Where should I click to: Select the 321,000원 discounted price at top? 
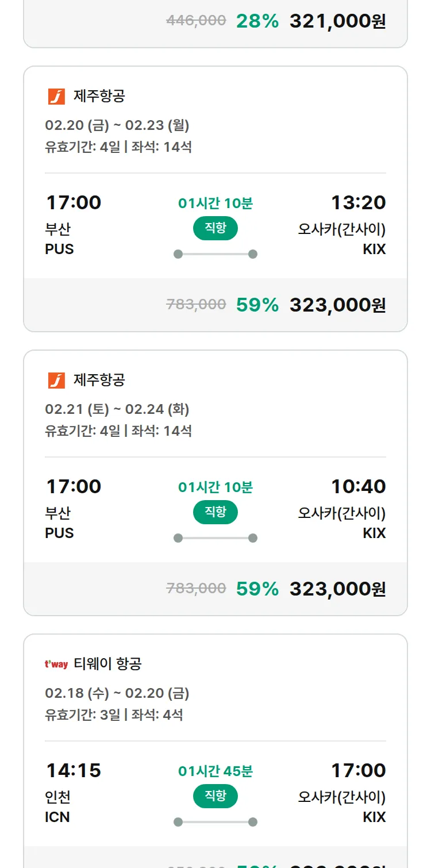(337, 21)
